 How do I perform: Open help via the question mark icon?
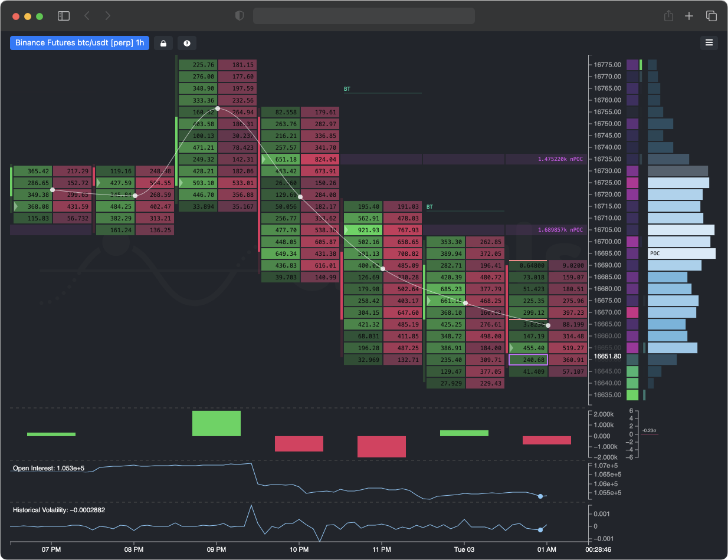(187, 43)
